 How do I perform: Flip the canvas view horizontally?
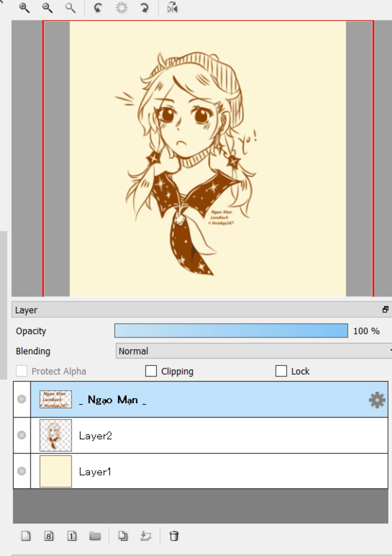pyautogui.click(x=172, y=8)
